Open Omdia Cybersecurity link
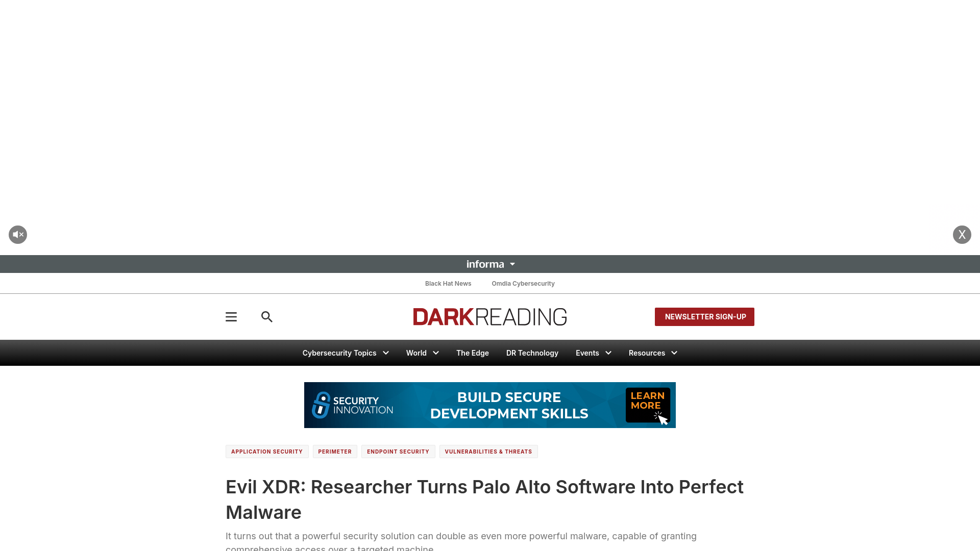Viewport: 980px width, 551px height. 523,283
